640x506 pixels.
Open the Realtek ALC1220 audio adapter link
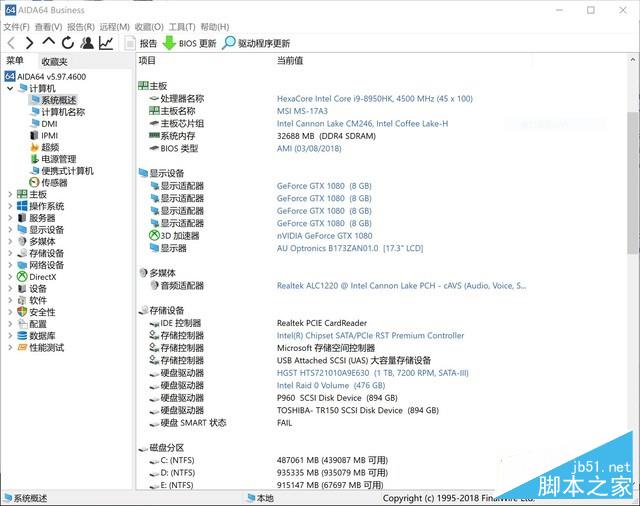click(401, 286)
